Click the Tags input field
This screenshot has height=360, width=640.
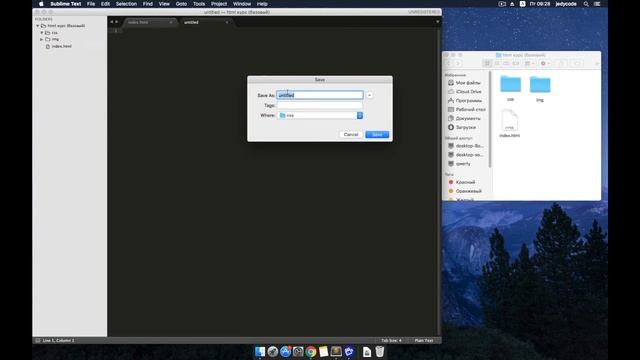click(320, 105)
